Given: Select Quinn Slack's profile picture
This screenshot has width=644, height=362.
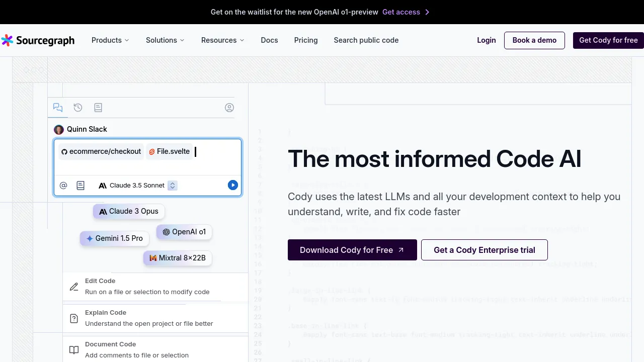Looking at the screenshot, I should click(x=59, y=130).
